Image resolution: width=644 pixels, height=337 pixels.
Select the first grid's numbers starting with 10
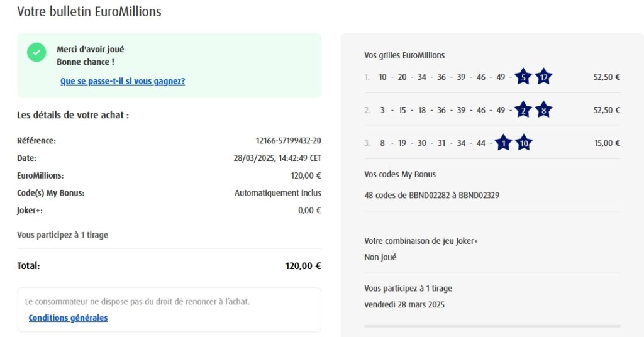click(x=441, y=77)
